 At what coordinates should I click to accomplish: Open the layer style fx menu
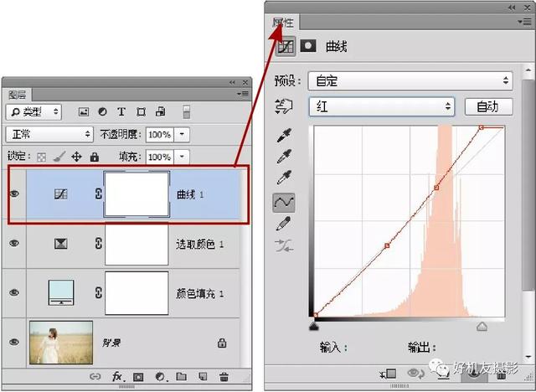[x=118, y=378]
